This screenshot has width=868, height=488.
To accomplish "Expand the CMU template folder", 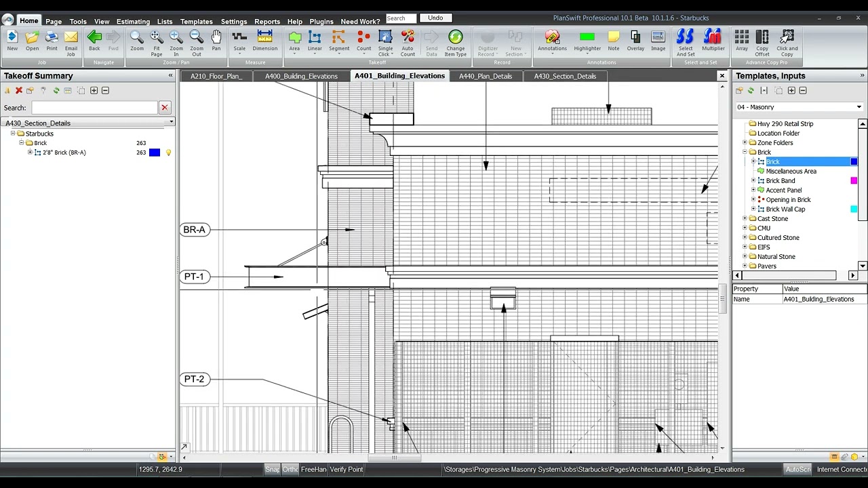I will pyautogui.click(x=745, y=228).
